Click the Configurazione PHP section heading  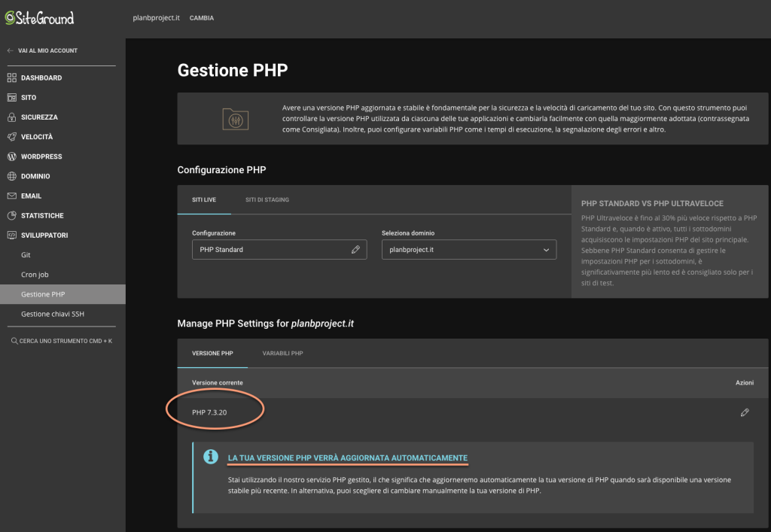(222, 170)
